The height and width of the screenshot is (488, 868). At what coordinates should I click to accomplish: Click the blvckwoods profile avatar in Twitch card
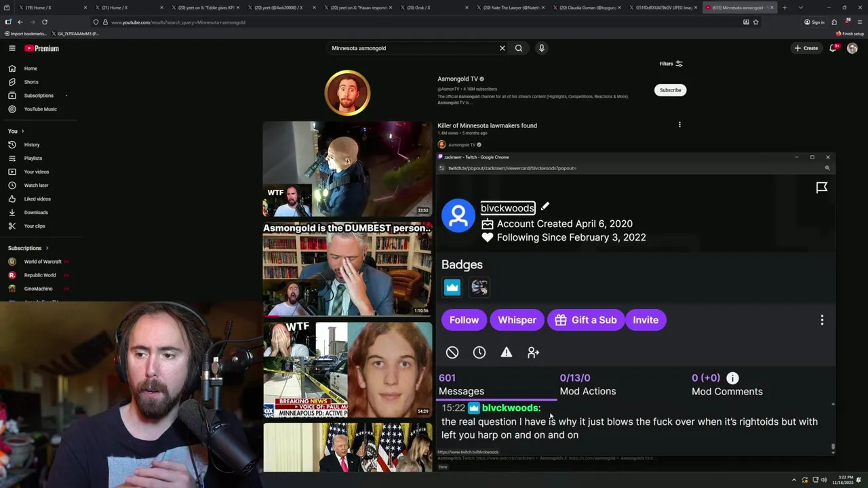[458, 216]
